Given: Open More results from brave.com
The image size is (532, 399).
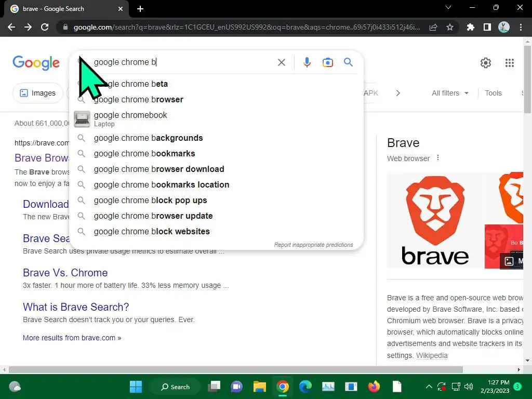Looking at the screenshot, I should (72, 338).
